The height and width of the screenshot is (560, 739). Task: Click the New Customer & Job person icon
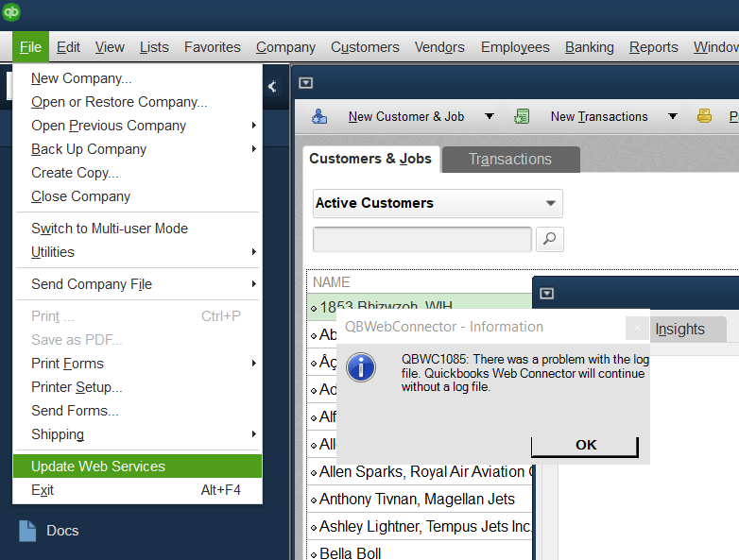(319, 116)
